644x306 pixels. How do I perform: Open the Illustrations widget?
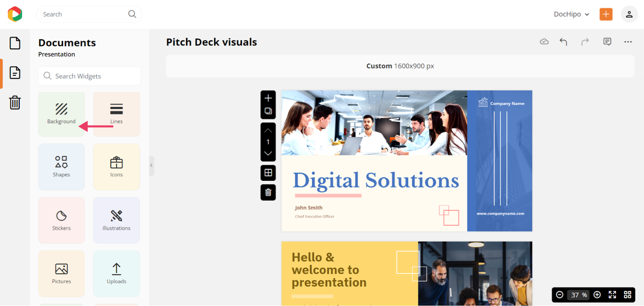[x=116, y=220]
